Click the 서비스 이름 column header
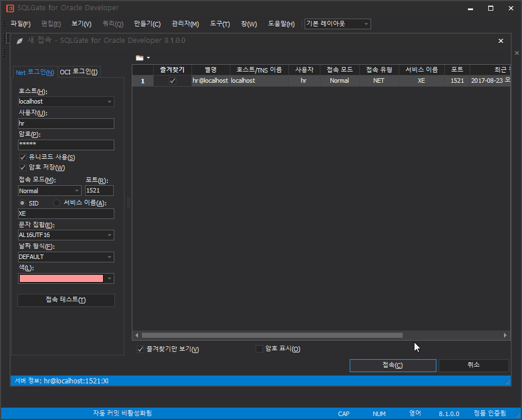This screenshot has width=522, height=420. click(421, 70)
